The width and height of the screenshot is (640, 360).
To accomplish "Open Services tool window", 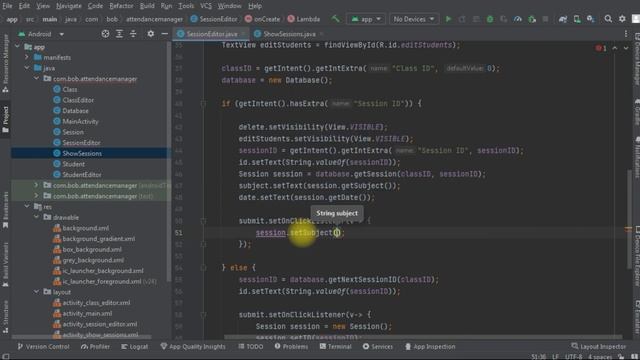I will (378, 347).
